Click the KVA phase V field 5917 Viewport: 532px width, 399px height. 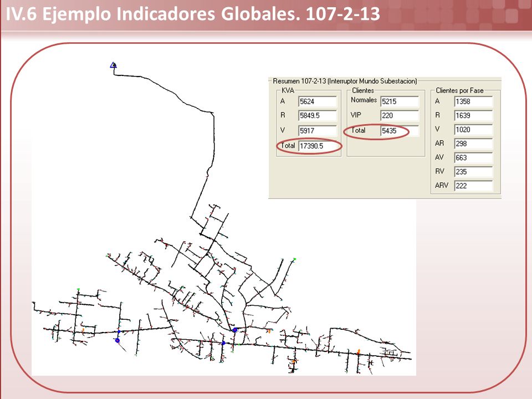pyautogui.click(x=318, y=131)
